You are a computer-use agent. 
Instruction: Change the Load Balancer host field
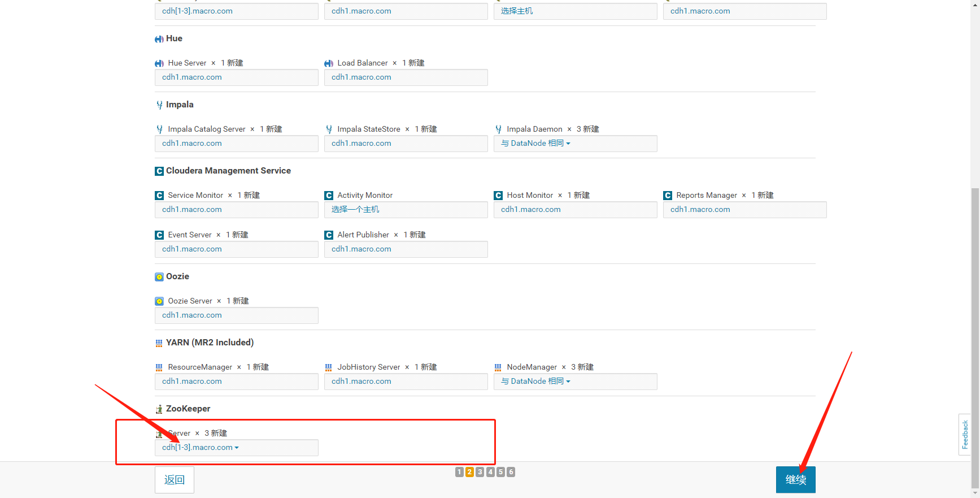point(406,77)
